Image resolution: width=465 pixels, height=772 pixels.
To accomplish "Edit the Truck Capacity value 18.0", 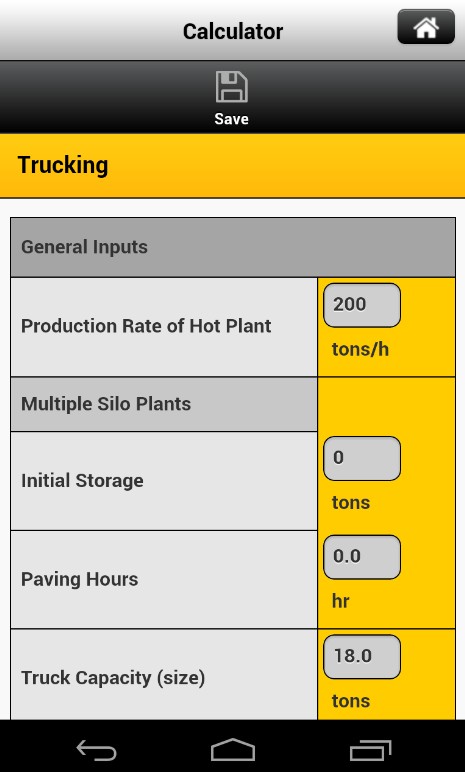I will coord(362,657).
